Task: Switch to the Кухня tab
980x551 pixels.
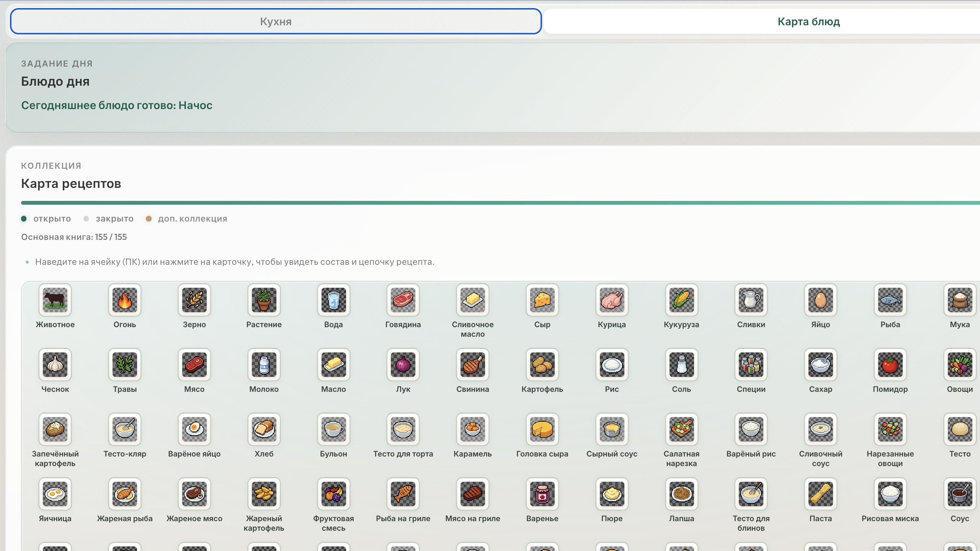Action: (x=276, y=21)
